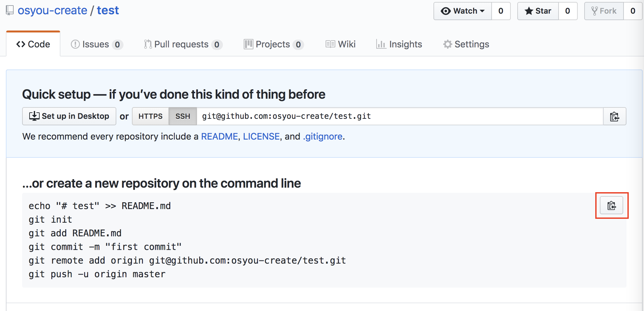644x311 pixels.
Task: Star the repository
Action: pos(538,11)
